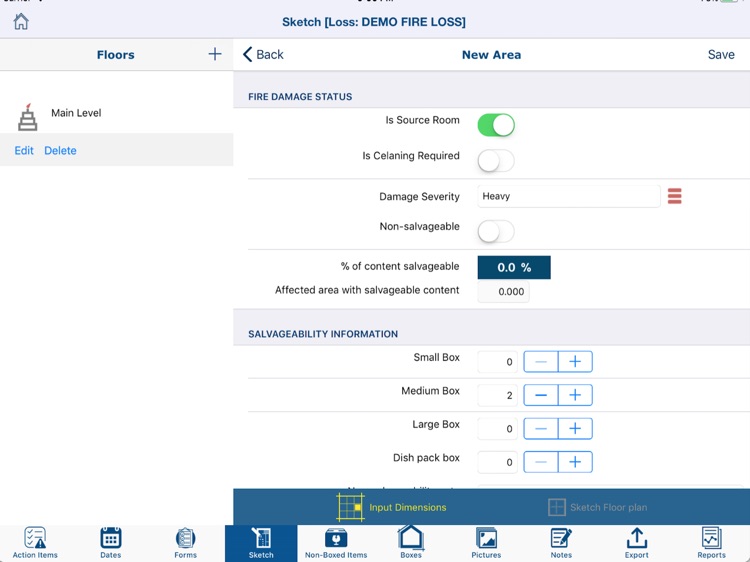Screen dimensions: 750x562
Task: Decrease Small Box count
Action: click(540, 362)
